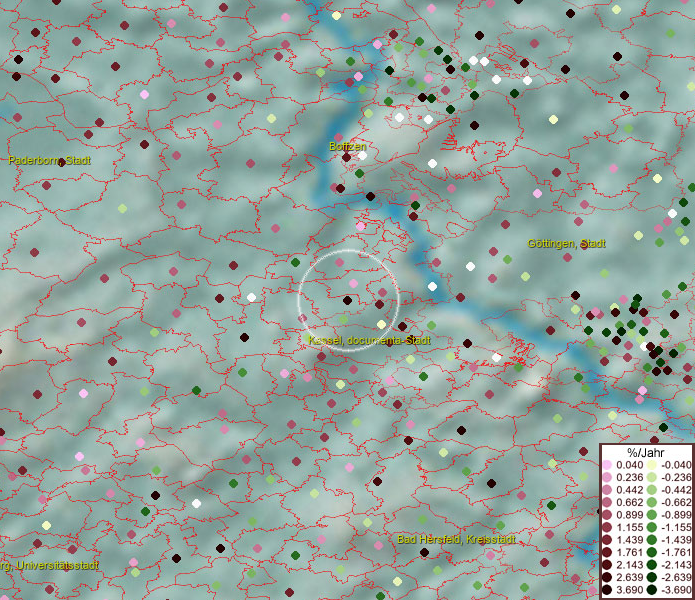Image resolution: width=695 pixels, height=600 pixels.
Task: Click the 1.761 legend value
Action: point(629,553)
